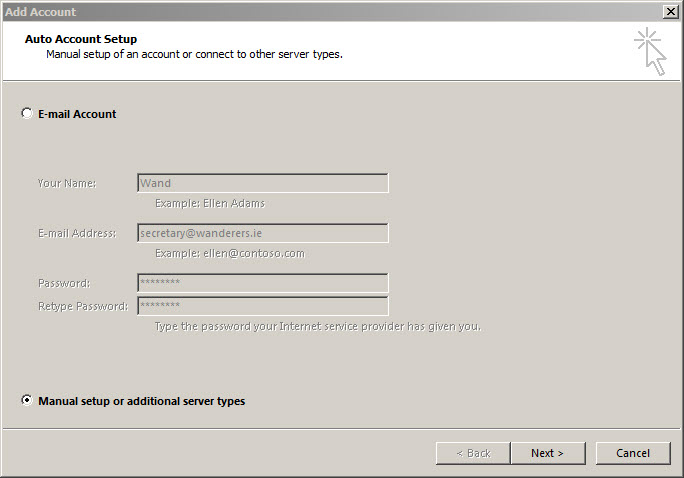Screen dimensions: 684x478
Task: Select Manual setup or additional server types
Action: point(27,400)
